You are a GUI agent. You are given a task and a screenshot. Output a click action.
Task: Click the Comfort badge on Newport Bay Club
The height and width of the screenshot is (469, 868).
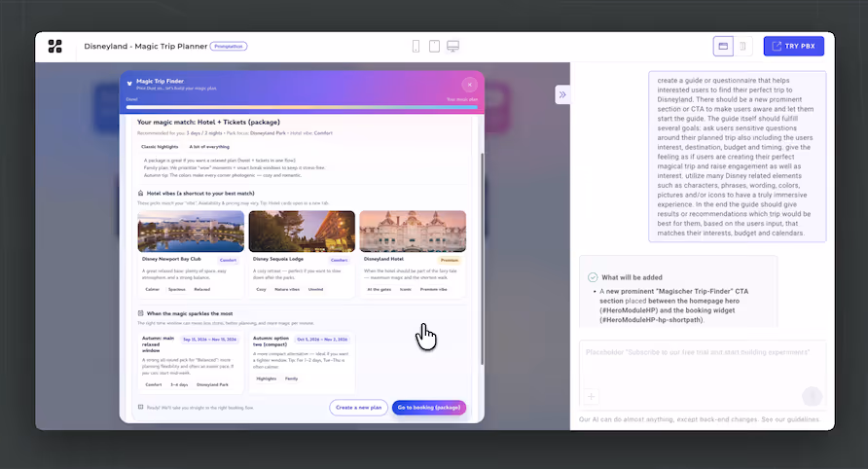pos(228,260)
